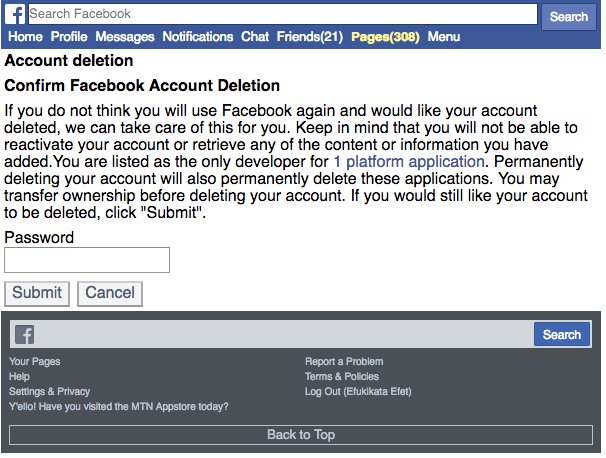Open Your Pages in the footer
This screenshot has height=458, width=606.
[x=35, y=362]
